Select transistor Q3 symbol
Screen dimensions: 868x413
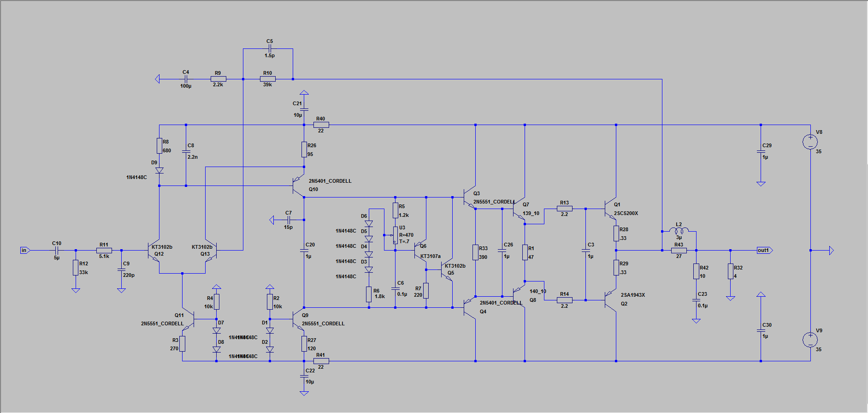(470, 198)
